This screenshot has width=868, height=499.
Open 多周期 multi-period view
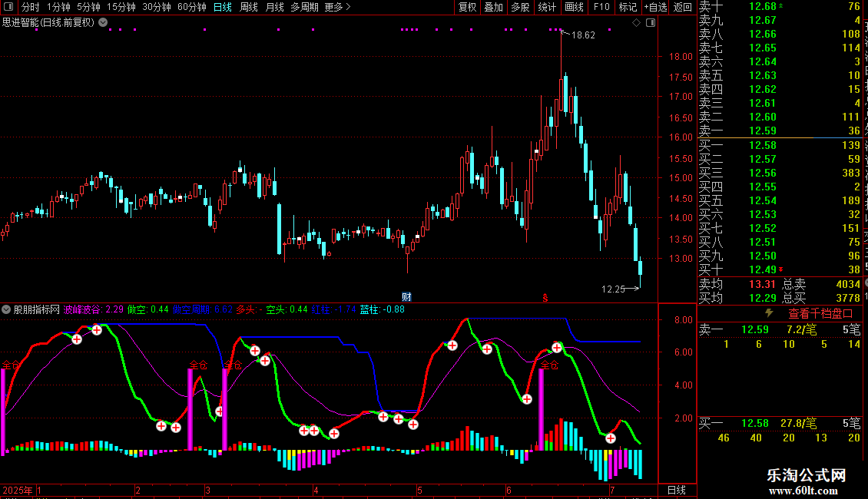click(304, 7)
